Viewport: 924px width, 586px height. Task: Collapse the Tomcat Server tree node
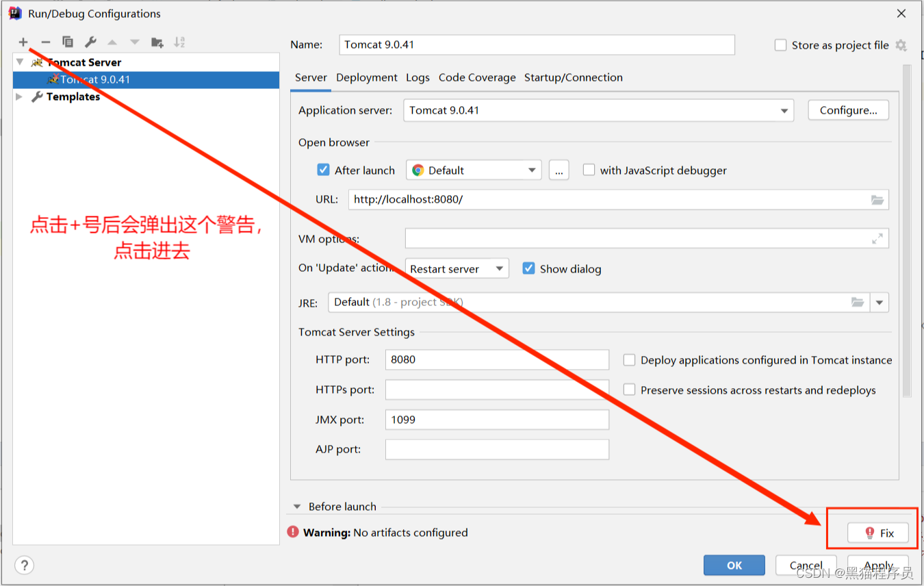pos(19,62)
